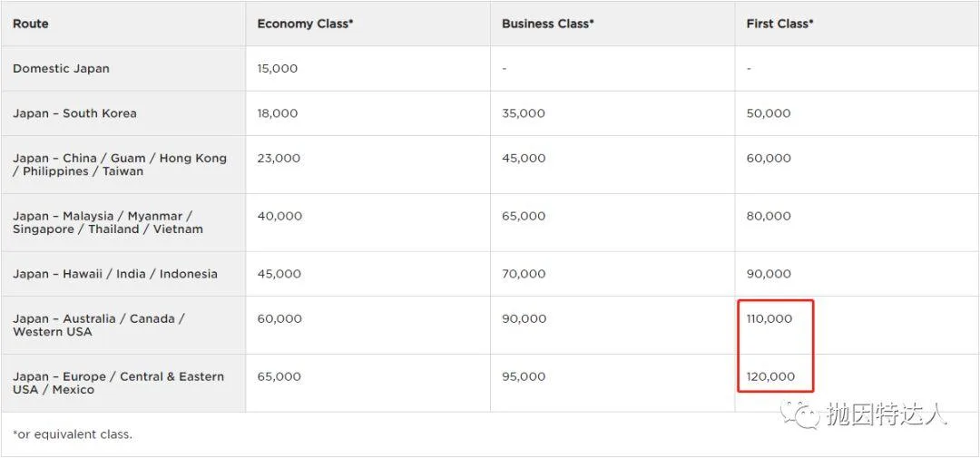Click the 23,000 Economy Class value
This screenshot has width=980, height=458.
coord(278,158)
